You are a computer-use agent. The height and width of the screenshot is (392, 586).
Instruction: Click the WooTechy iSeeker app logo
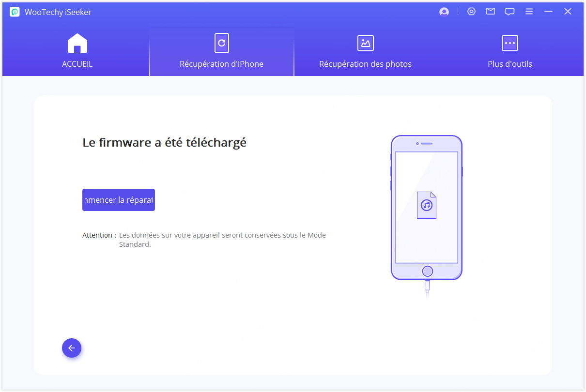click(x=15, y=12)
